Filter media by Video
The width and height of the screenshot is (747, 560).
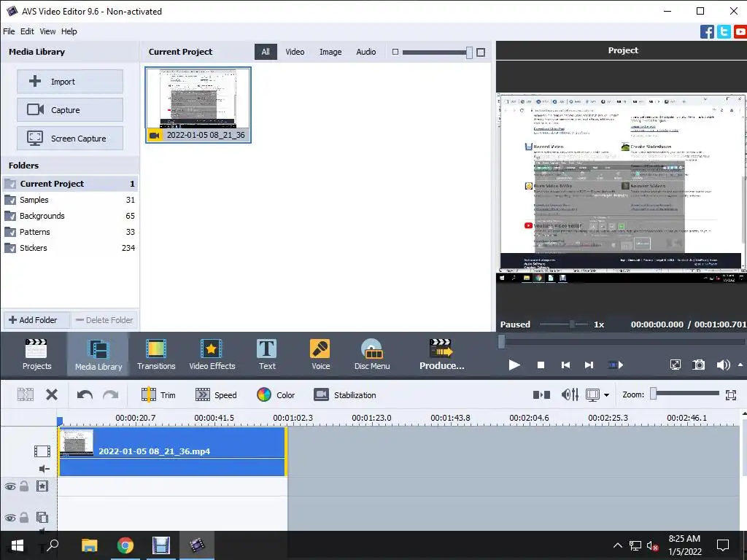[x=295, y=52]
